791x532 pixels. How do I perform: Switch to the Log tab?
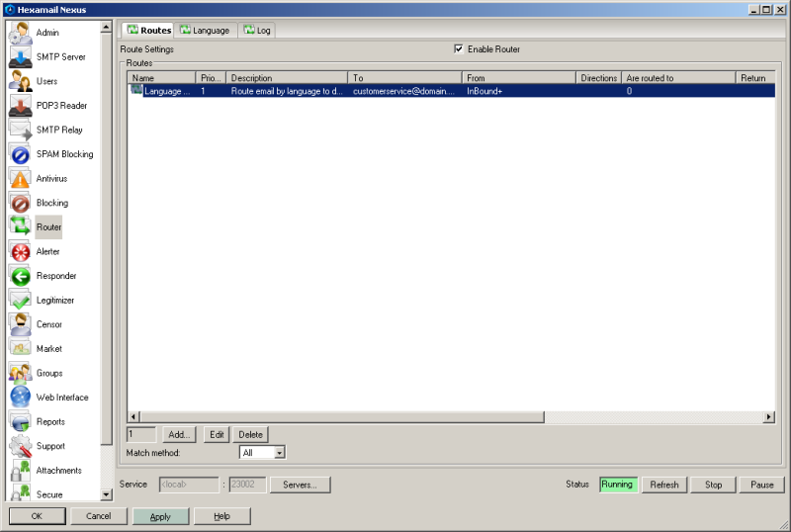coord(256,31)
